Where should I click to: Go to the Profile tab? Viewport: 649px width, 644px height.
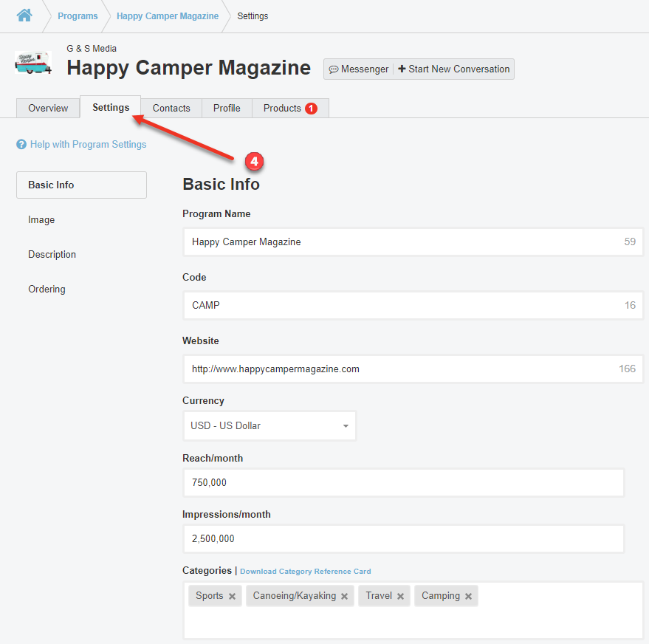pyautogui.click(x=227, y=108)
